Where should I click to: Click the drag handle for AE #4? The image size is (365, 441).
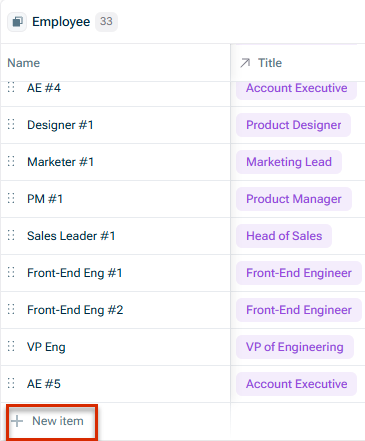point(11,88)
